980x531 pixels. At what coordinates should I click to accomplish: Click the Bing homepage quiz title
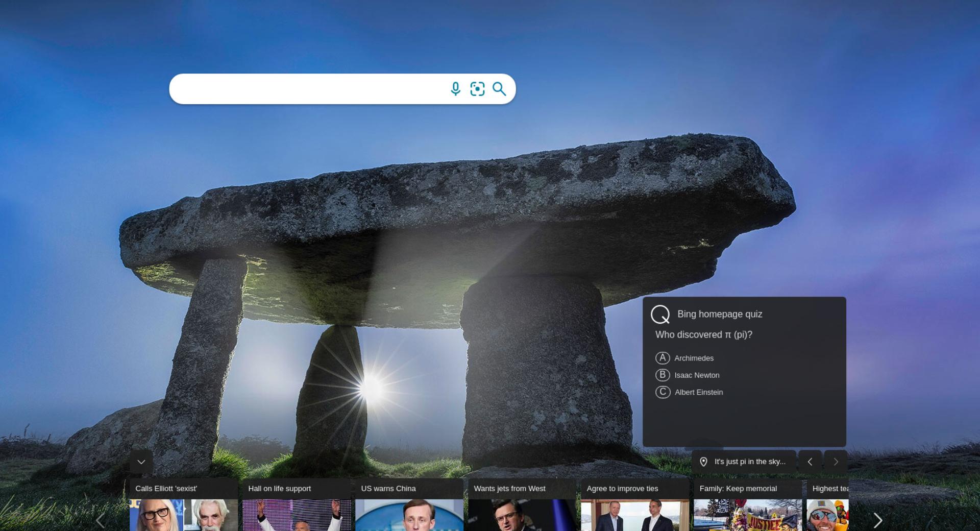[720, 314]
